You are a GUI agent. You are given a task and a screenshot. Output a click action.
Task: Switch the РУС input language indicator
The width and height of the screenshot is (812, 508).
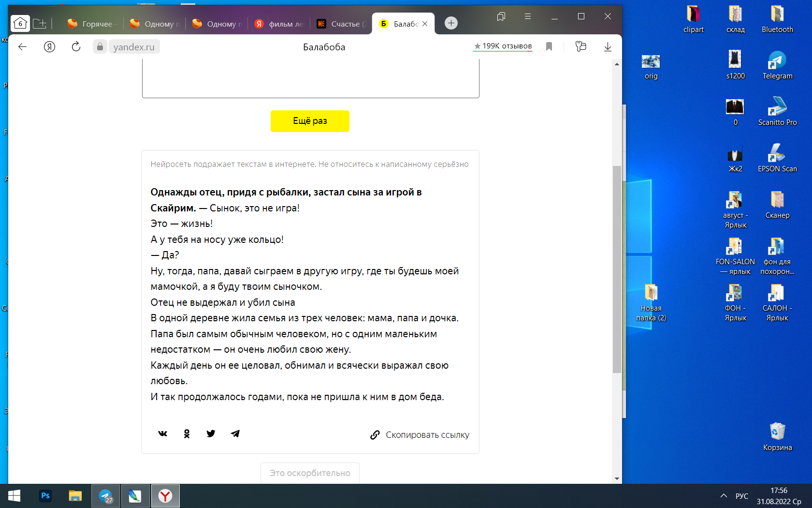742,496
